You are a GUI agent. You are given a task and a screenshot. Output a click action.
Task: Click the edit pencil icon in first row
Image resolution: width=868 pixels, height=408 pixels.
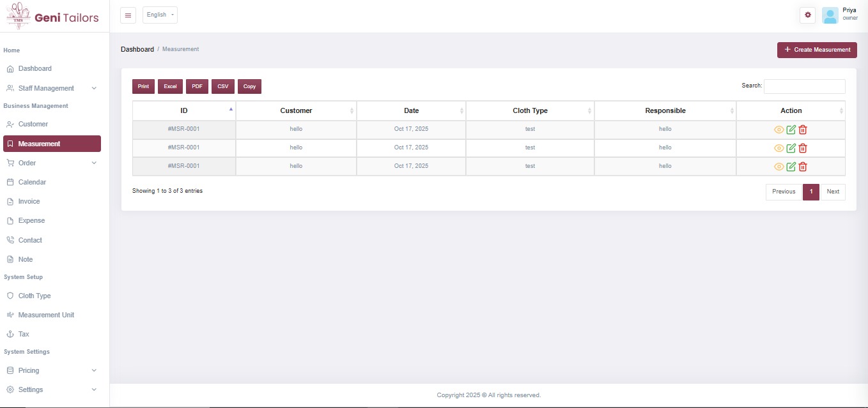(791, 130)
